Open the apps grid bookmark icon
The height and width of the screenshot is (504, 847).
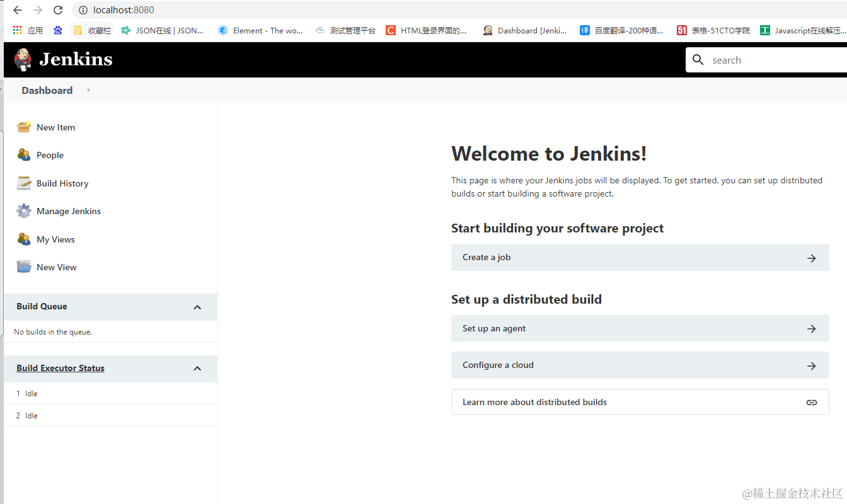pyautogui.click(x=17, y=30)
